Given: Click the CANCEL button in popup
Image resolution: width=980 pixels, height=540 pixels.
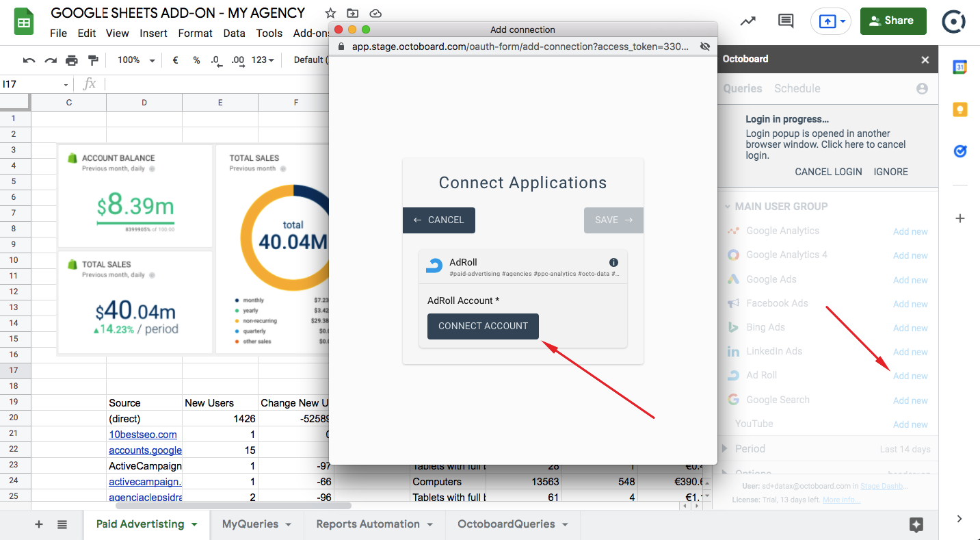Looking at the screenshot, I should 439,220.
